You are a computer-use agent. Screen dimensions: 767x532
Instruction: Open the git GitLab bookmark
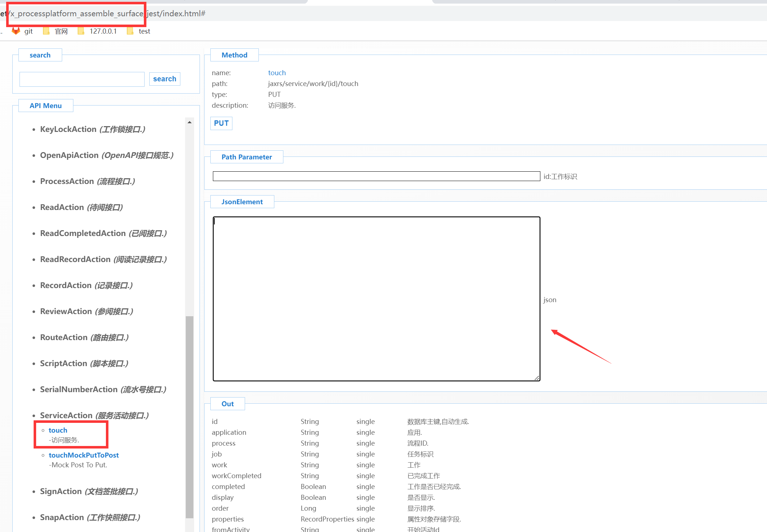tap(23, 31)
